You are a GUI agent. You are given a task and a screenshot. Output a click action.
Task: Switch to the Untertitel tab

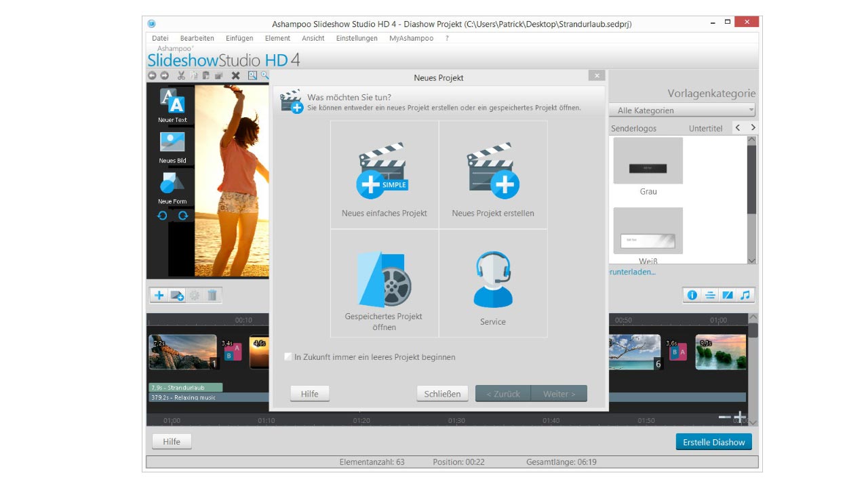point(705,128)
